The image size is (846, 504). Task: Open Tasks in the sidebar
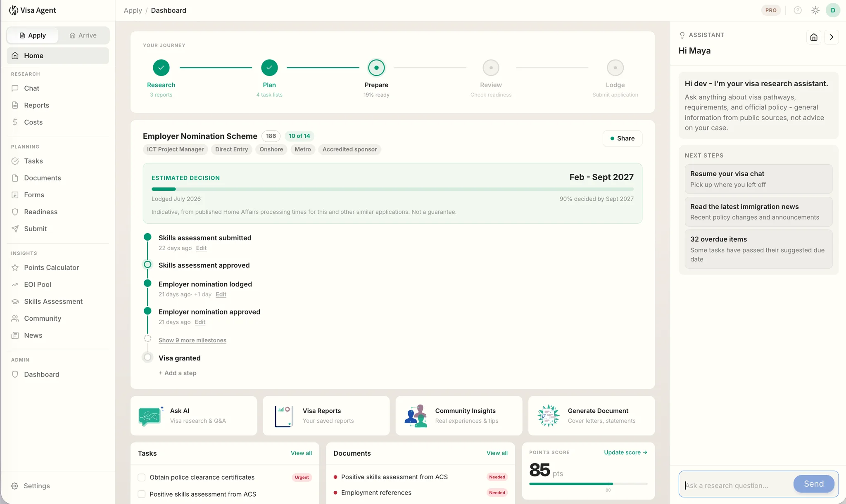click(x=58, y=161)
